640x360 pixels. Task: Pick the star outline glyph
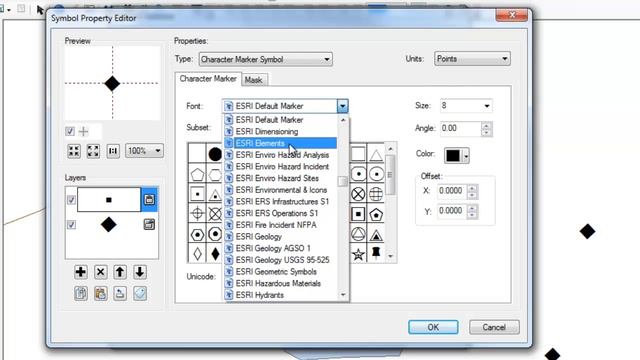coord(358,254)
